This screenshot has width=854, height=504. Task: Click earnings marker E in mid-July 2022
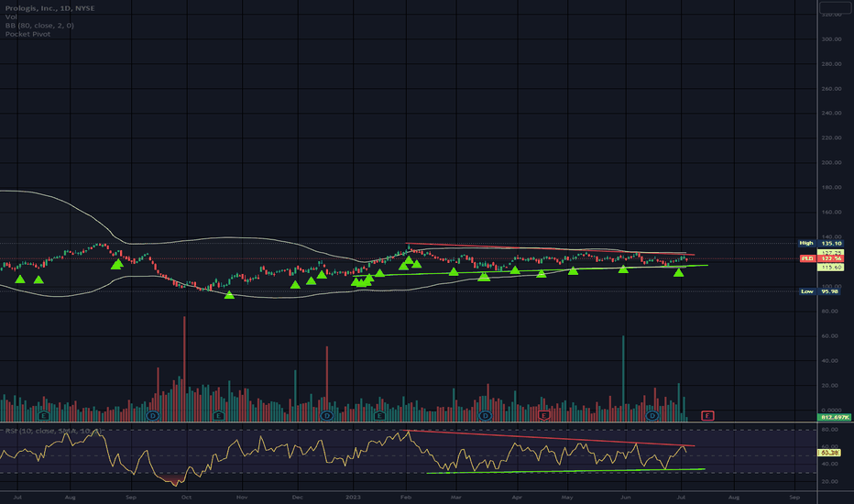44,416
